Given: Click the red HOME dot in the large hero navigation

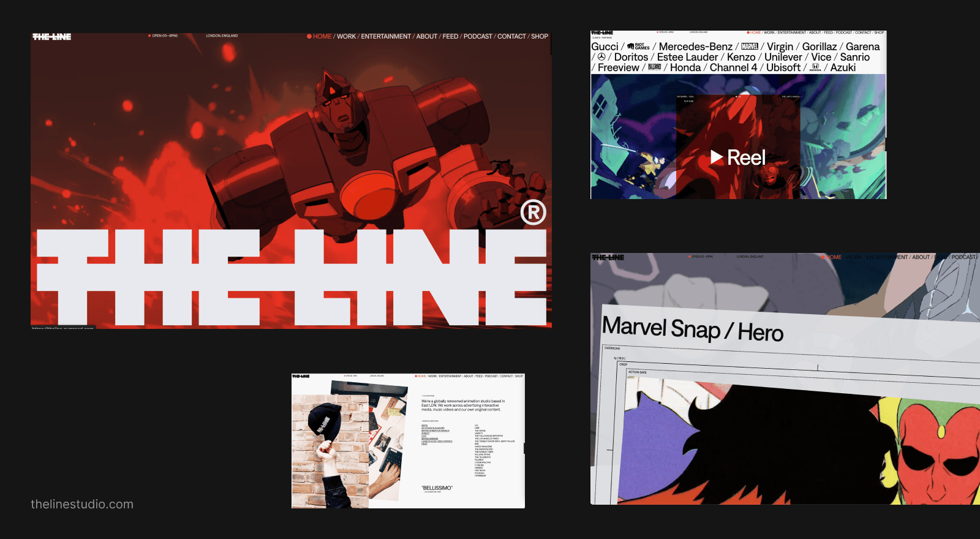Looking at the screenshot, I should [309, 37].
